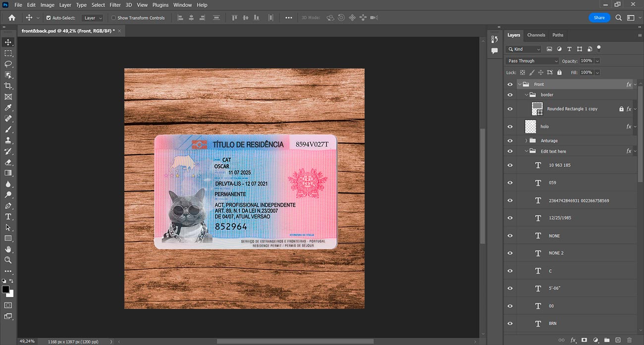The image size is (644, 345).
Task: Toggle the Auto-Select checkbox
Action: [x=49, y=18]
